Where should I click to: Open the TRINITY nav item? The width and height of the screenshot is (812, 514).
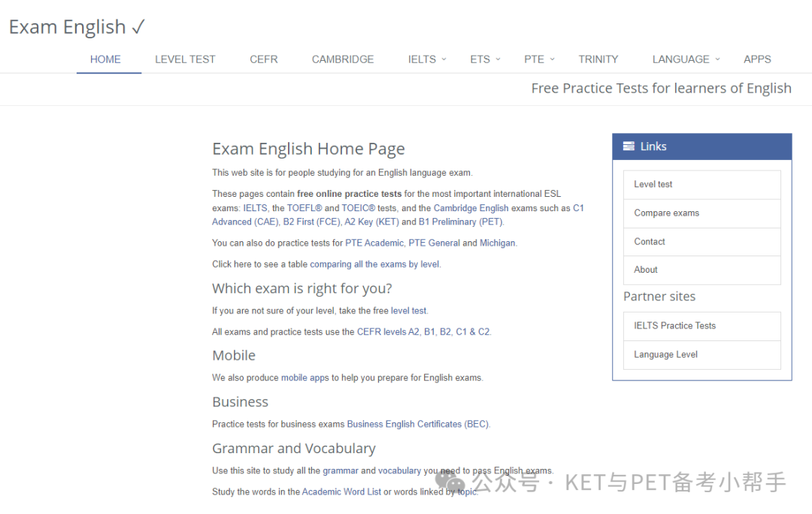click(598, 59)
